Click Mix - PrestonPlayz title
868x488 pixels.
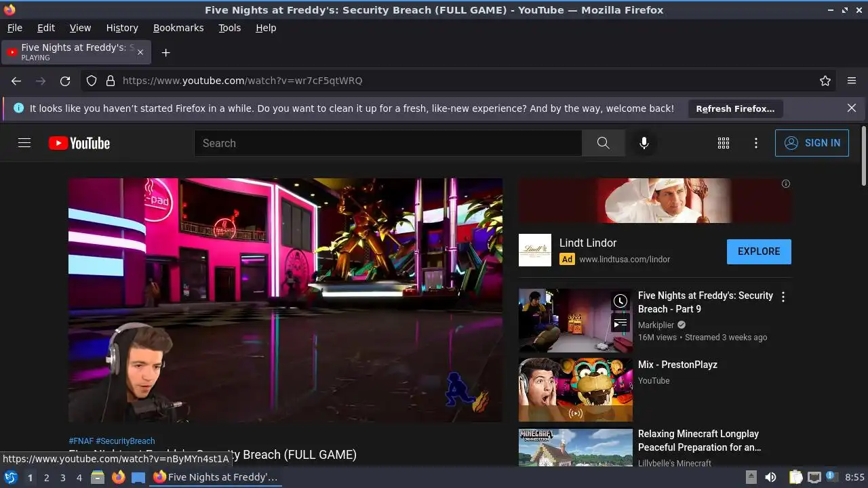[x=677, y=365]
